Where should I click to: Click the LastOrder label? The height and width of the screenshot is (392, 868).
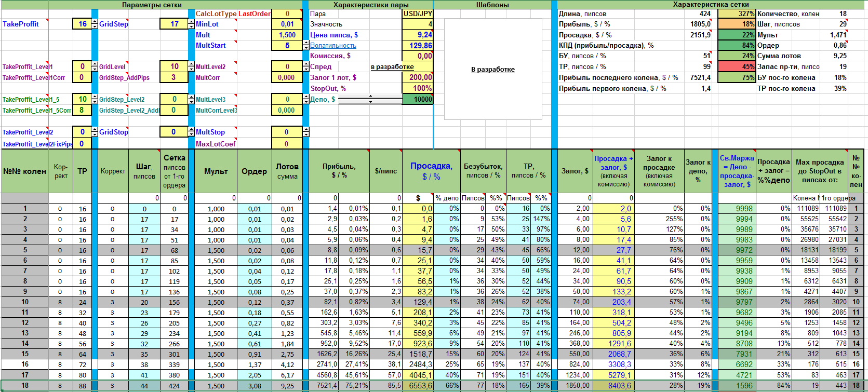coord(255,13)
